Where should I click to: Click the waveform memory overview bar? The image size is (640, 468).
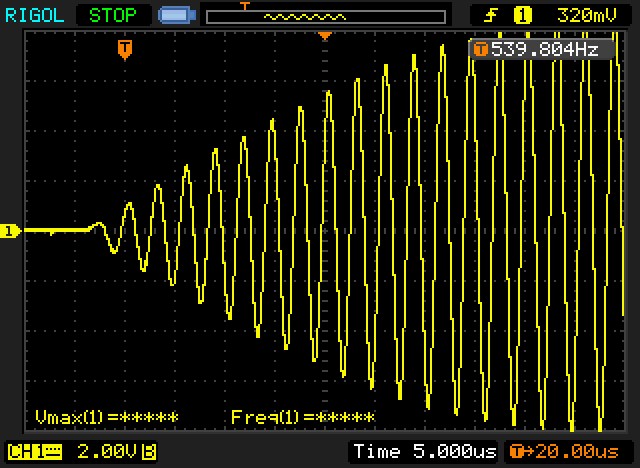325,17
